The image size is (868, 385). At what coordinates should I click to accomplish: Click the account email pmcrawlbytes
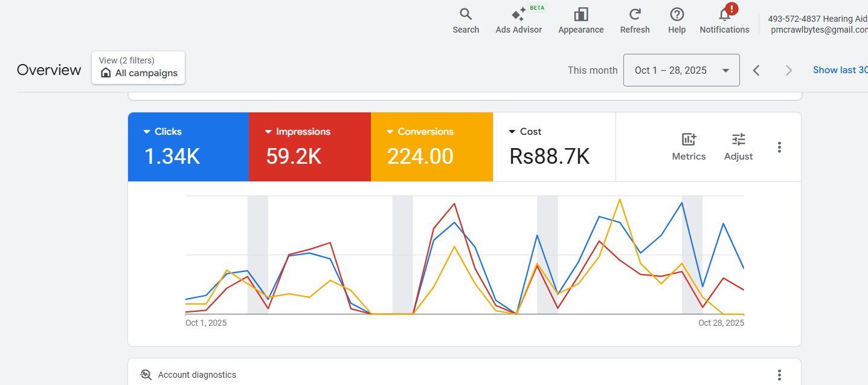[819, 30]
